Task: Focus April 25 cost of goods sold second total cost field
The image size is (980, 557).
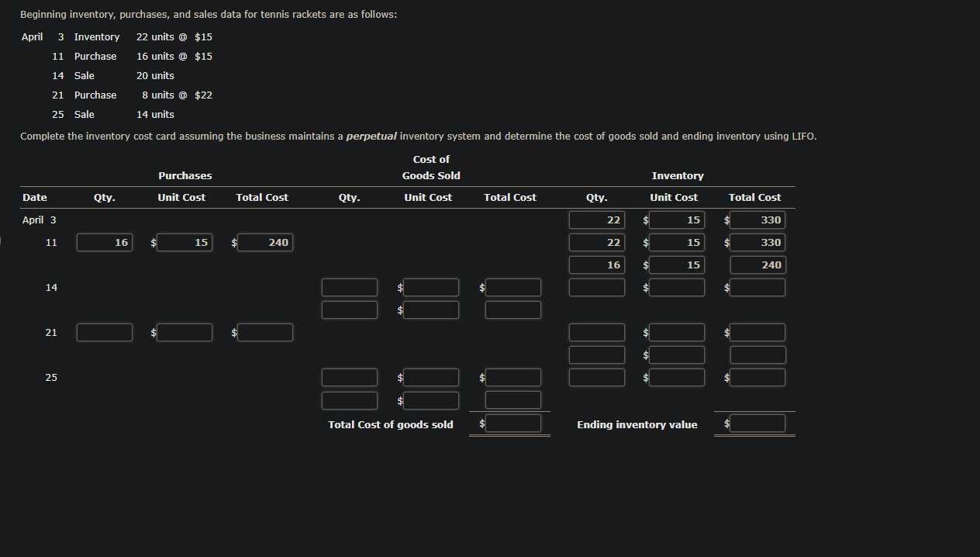Action: [x=513, y=400]
